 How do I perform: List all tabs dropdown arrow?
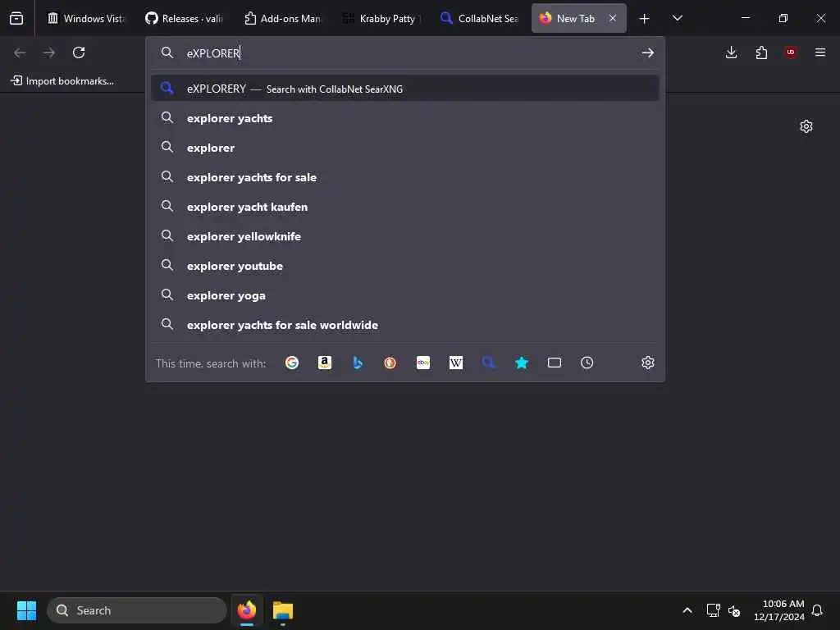pyautogui.click(x=677, y=18)
